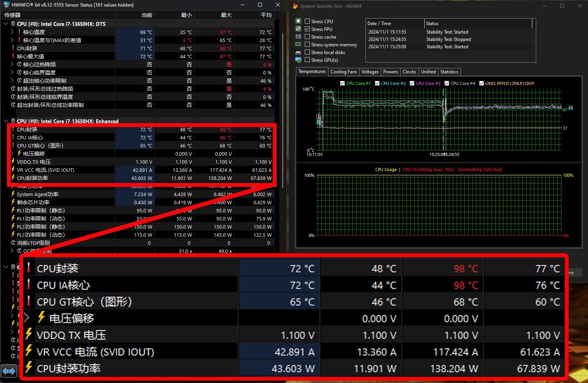Screen dimensions: 588x383
Task: Click the 当前 column header
Action: pos(135,15)
